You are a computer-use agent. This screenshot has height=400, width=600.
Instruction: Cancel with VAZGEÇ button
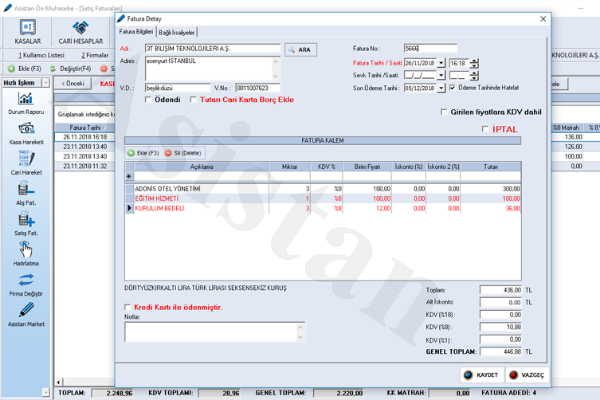point(527,375)
